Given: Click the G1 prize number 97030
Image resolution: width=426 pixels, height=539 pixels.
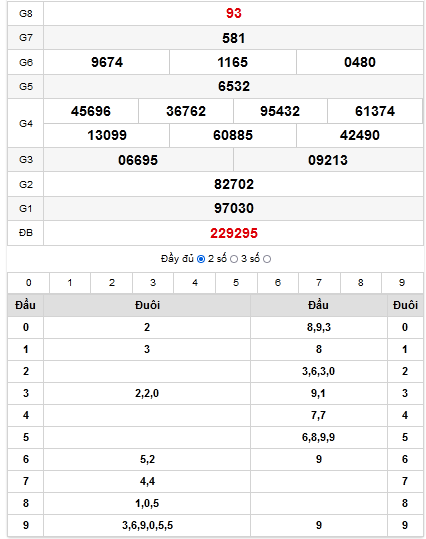Looking at the screenshot, I should click(x=234, y=208).
